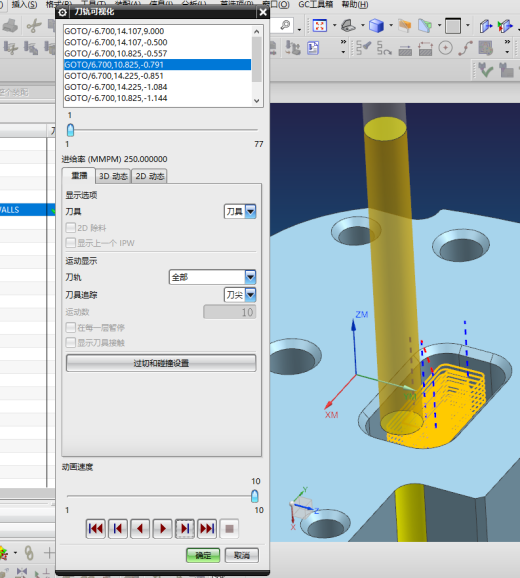Switch to the 2D 动态 tab
520x578 pixels.
pos(150,176)
